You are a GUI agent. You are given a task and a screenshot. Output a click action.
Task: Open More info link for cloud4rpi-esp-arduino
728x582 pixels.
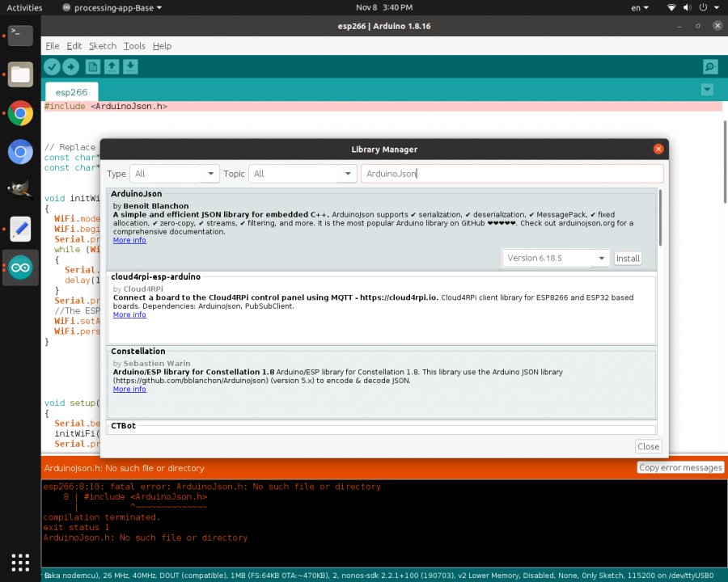tap(129, 314)
